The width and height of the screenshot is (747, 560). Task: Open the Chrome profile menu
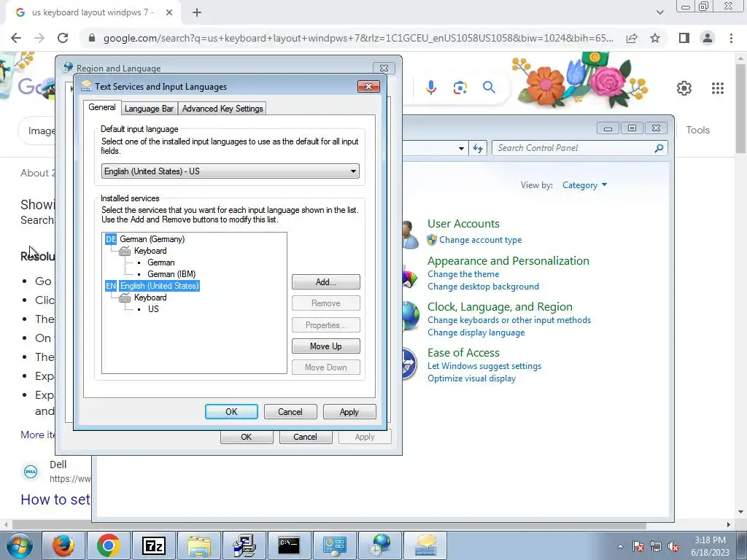(708, 38)
